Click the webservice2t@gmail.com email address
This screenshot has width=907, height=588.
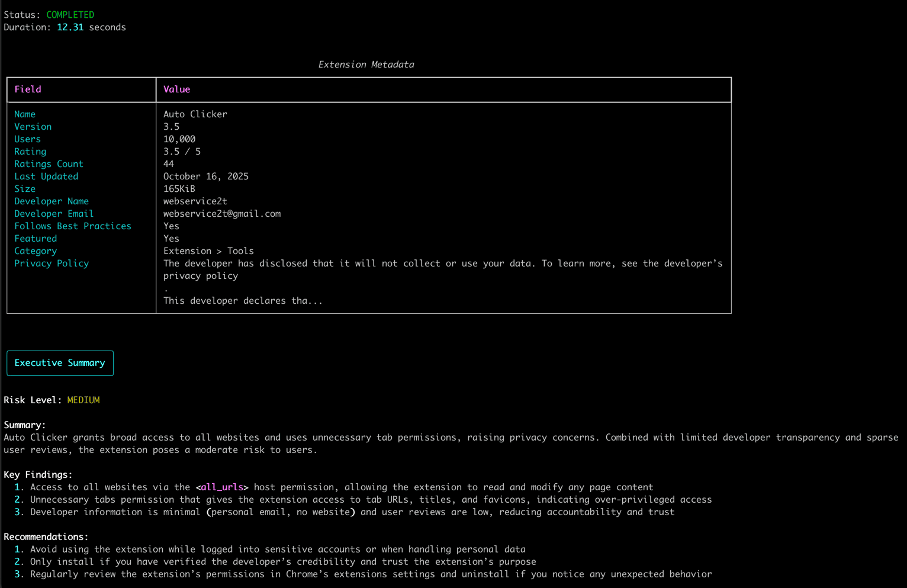(x=222, y=214)
